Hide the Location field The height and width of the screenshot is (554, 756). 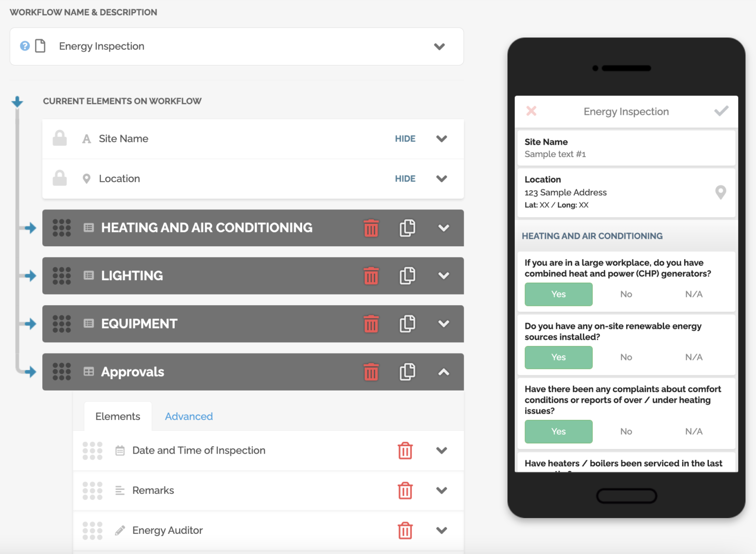click(x=405, y=179)
